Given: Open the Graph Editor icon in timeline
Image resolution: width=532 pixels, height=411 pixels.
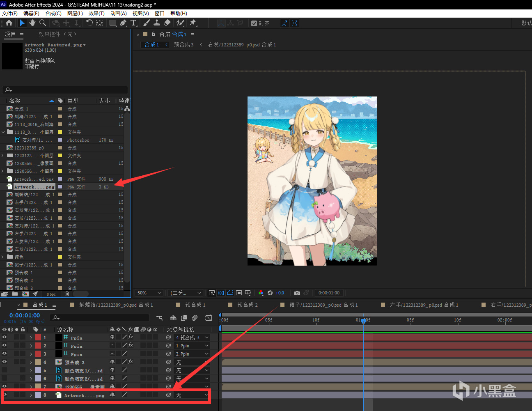Looking at the screenshot, I should pyautogui.click(x=209, y=318).
